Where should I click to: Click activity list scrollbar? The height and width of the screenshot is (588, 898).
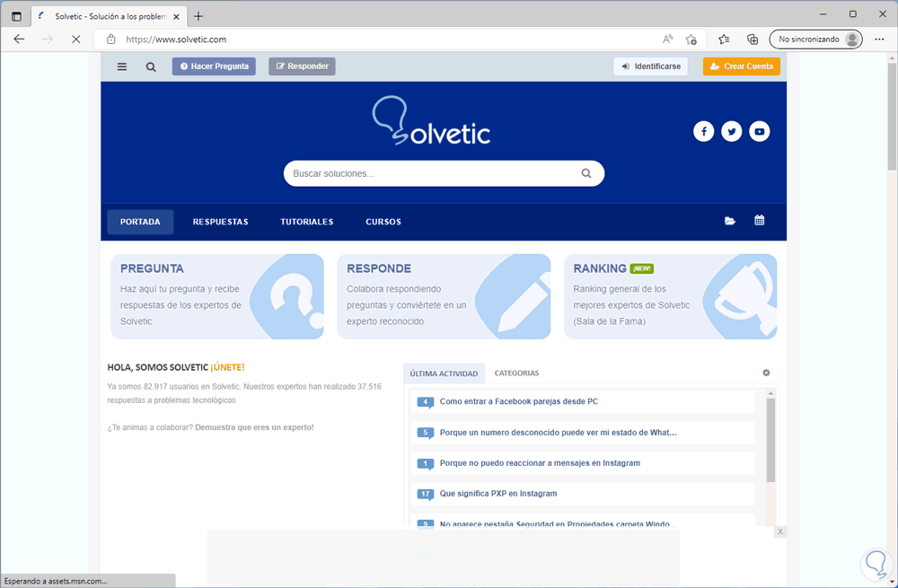point(770,440)
